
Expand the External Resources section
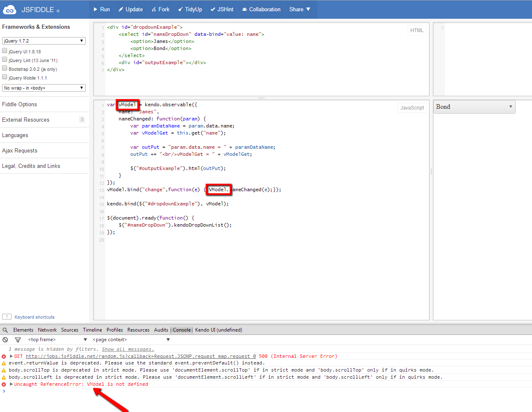tap(45, 120)
